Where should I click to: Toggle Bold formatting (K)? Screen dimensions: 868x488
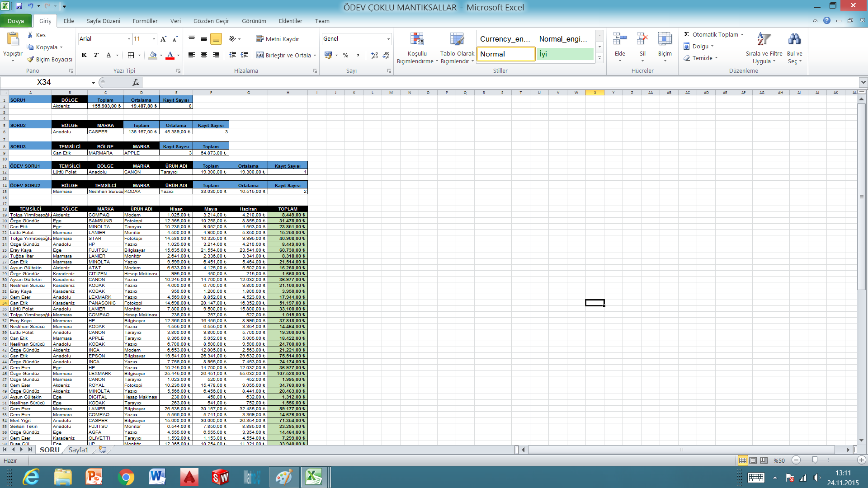click(84, 55)
